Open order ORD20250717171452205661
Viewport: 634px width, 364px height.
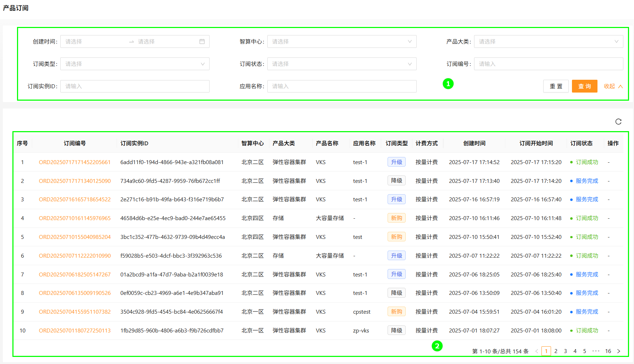75,162
